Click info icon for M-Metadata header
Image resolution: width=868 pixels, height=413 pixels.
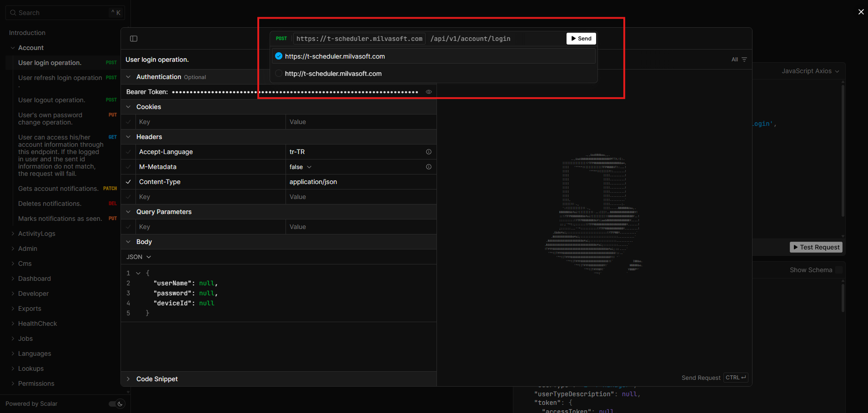coord(428,167)
